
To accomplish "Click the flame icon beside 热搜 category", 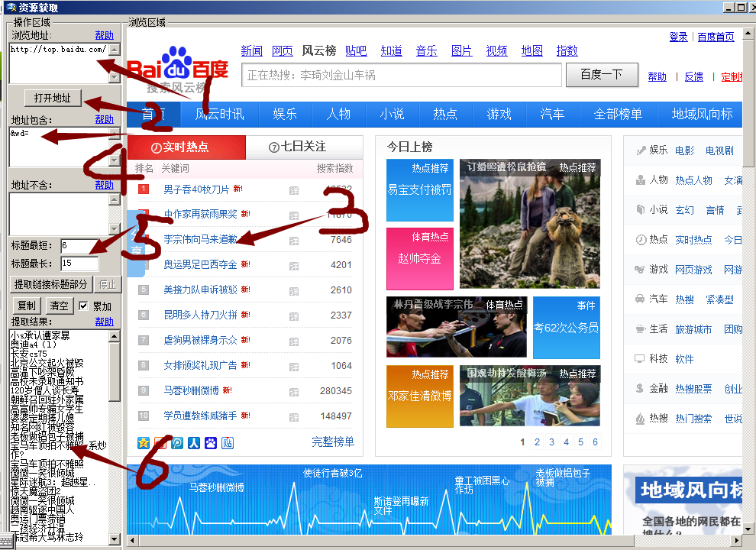I will coord(640,419).
